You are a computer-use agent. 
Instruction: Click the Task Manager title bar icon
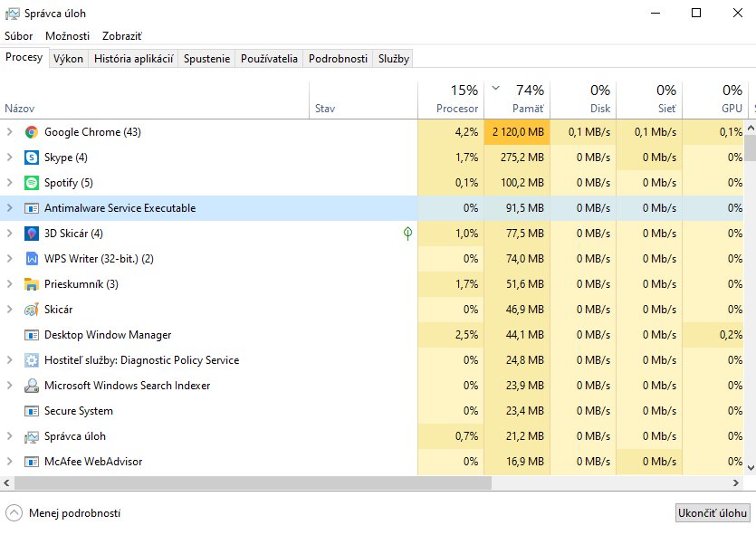point(12,14)
